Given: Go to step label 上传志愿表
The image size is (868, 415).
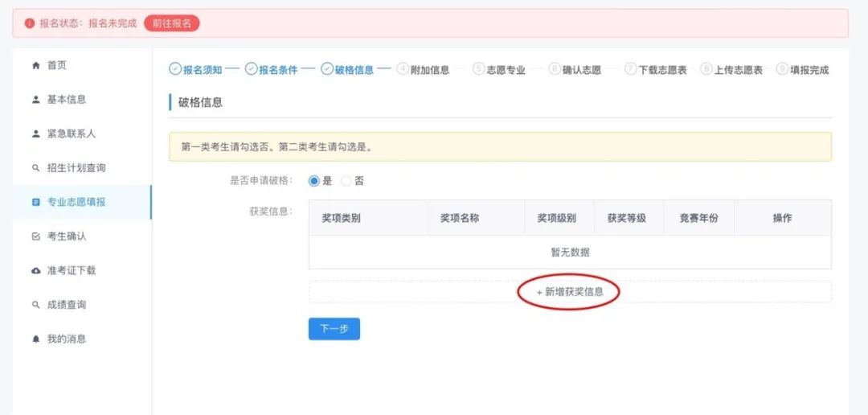Looking at the screenshot, I should coord(738,70).
